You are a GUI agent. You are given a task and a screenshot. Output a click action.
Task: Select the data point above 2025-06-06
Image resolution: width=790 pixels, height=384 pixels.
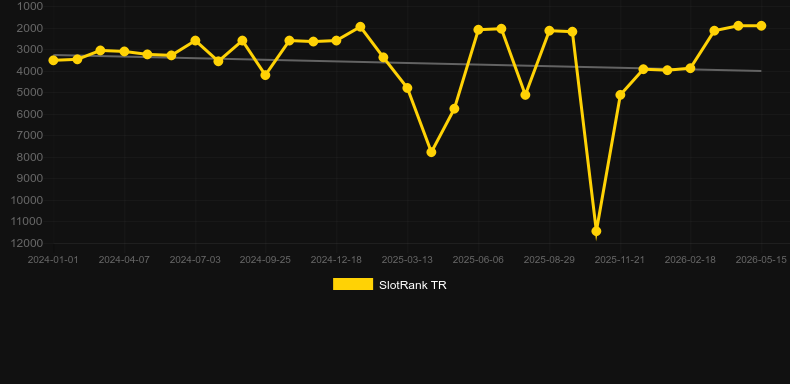[x=478, y=30]
